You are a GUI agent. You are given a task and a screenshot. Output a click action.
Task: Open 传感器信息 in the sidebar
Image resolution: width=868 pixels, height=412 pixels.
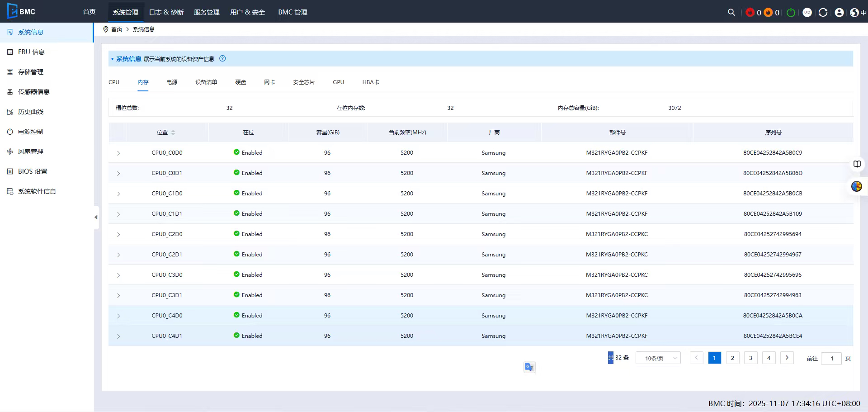coord(33,92)
